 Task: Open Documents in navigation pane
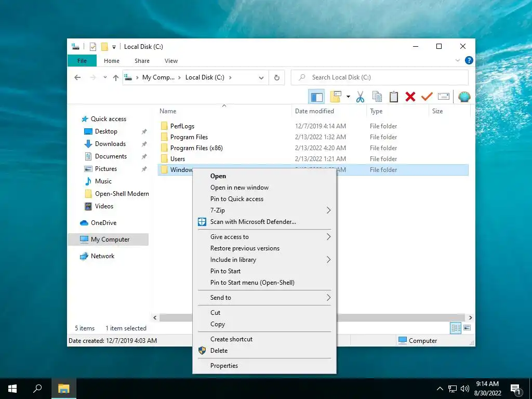[111, 156]
